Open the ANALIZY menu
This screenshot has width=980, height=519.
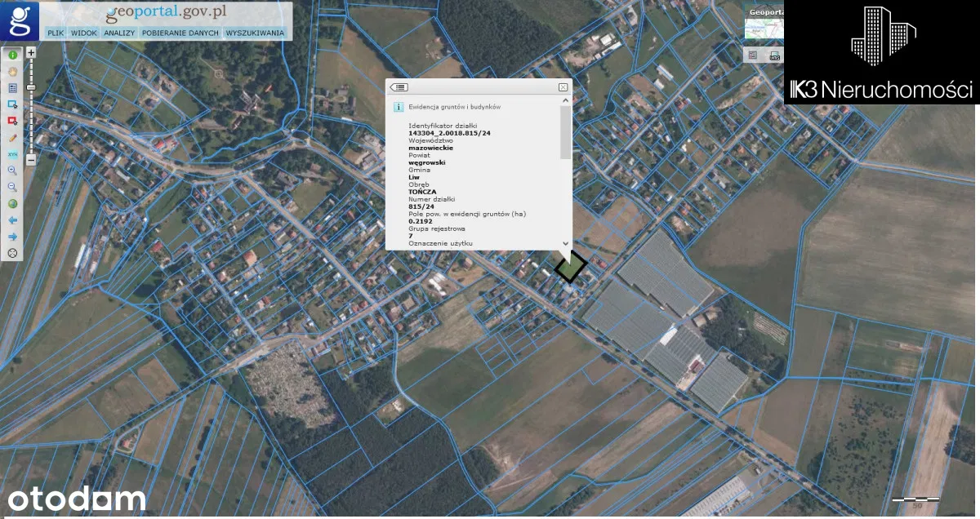click(119, 33)
